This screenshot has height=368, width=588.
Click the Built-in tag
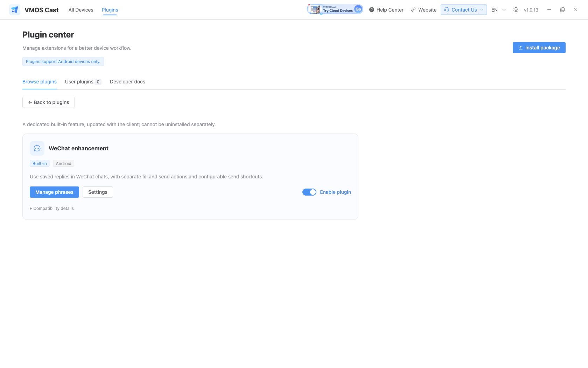pos(40,164)
